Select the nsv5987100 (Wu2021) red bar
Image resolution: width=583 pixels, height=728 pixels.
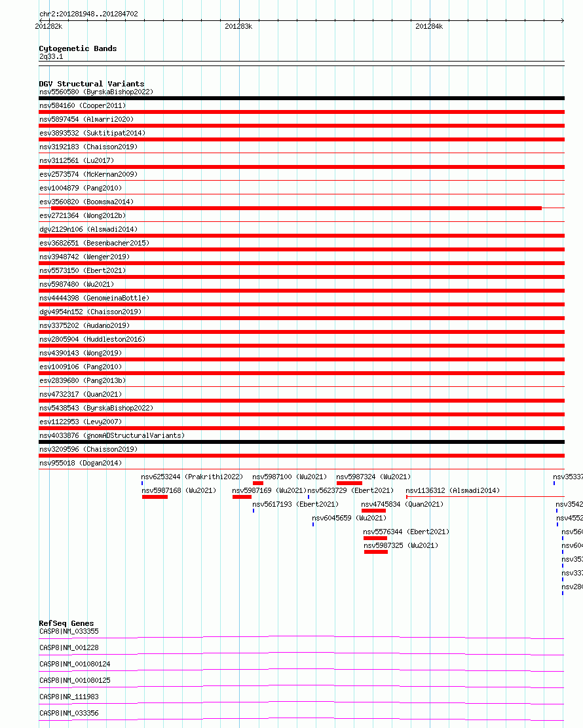(258, 483)
